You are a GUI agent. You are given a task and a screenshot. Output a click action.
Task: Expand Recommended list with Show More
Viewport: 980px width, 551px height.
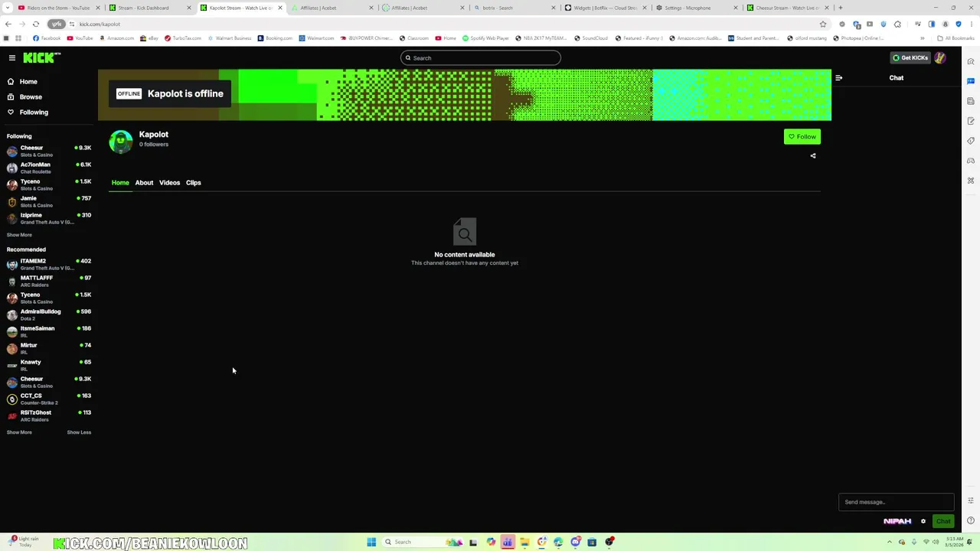19,432
